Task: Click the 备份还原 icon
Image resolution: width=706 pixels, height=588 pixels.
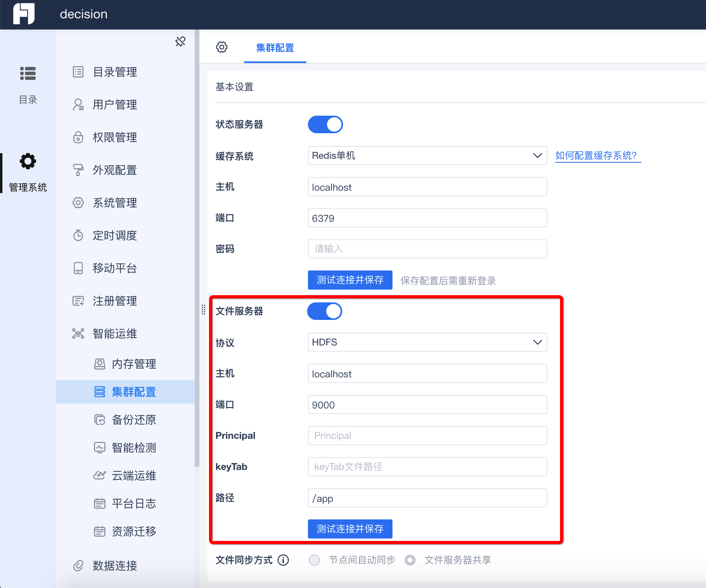Action: click(x=100, y=420)
